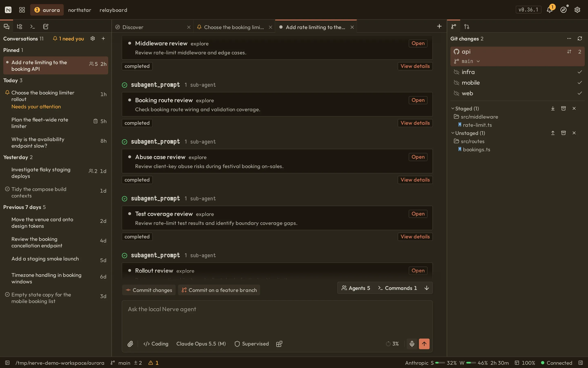Attach a file with paperclip icon
The width and height of the screenshot is (588, 368).
tap(130, 344)
